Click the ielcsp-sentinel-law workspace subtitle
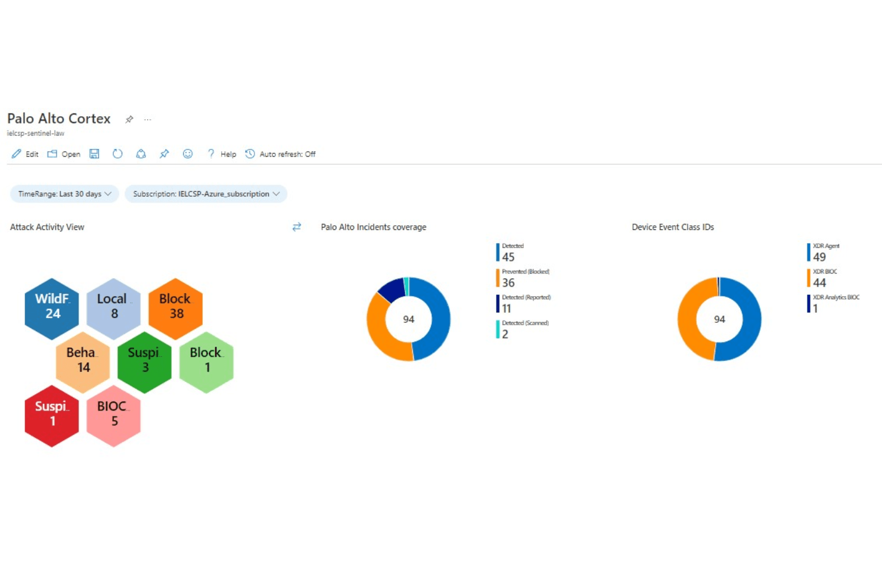The image size is (882, 588). 36,133
